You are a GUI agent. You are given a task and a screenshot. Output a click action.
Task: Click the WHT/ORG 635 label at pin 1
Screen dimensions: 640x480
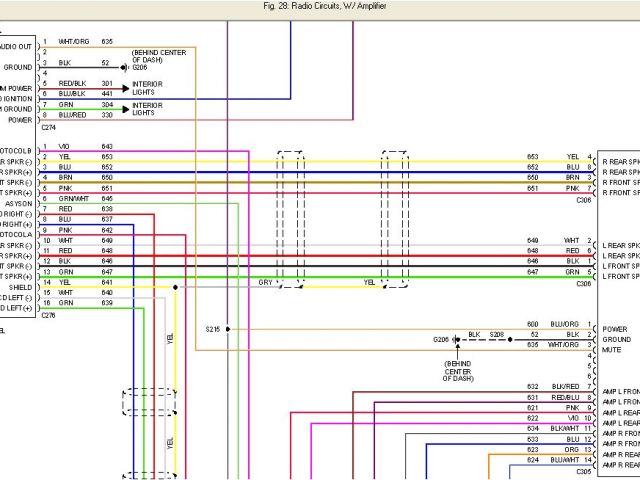85,41
